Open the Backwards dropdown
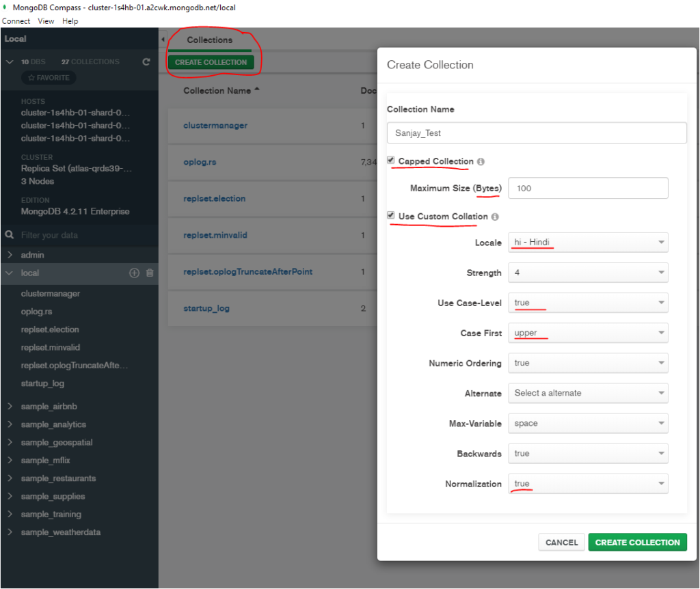 [588, 453]
